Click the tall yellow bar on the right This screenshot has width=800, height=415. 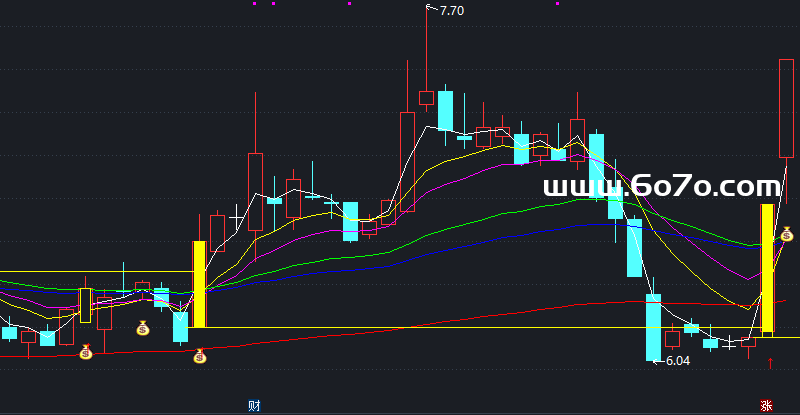tap(767, 268)
